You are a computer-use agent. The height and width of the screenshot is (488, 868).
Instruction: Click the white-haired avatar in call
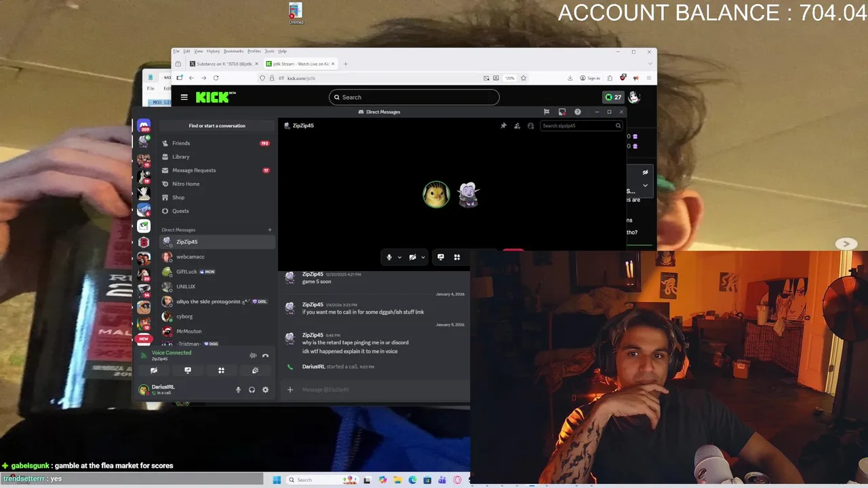(x=468, y=195)
